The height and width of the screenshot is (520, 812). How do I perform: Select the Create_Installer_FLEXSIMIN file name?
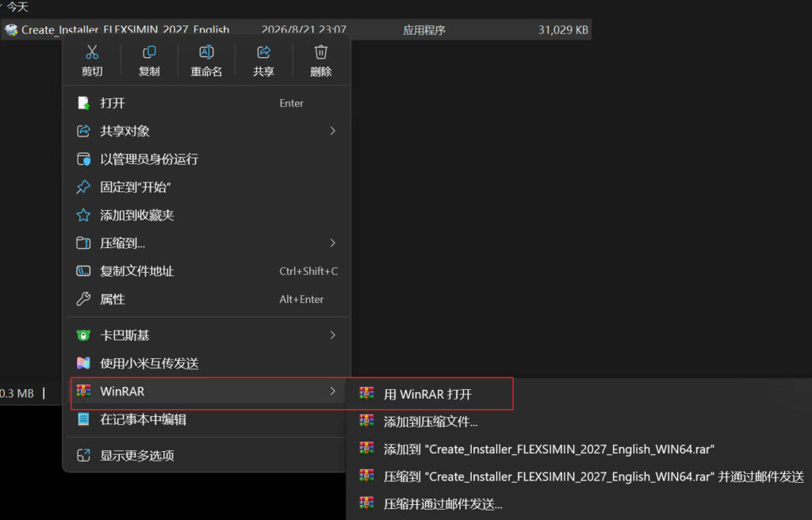point(125,30)
